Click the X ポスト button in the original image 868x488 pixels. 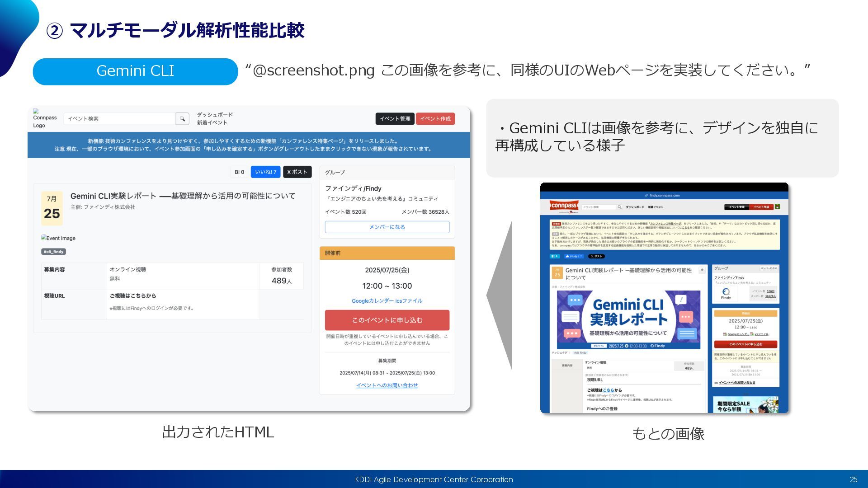596,256
